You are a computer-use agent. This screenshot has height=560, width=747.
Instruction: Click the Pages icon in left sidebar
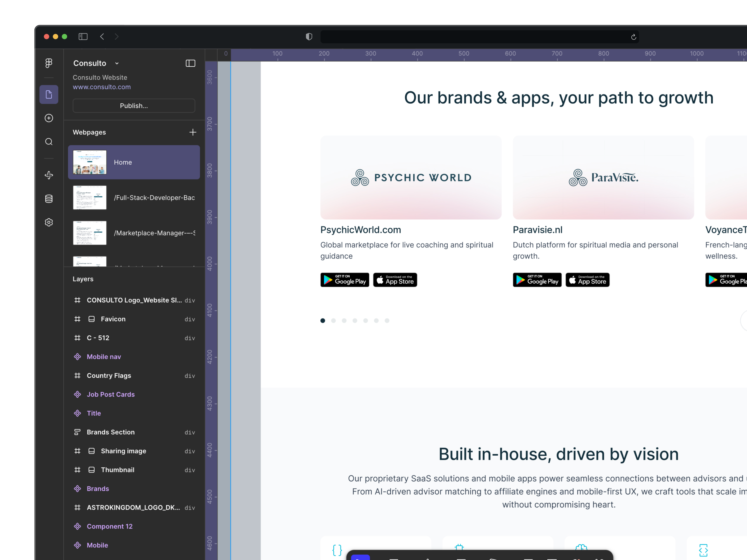coord(49,94)
